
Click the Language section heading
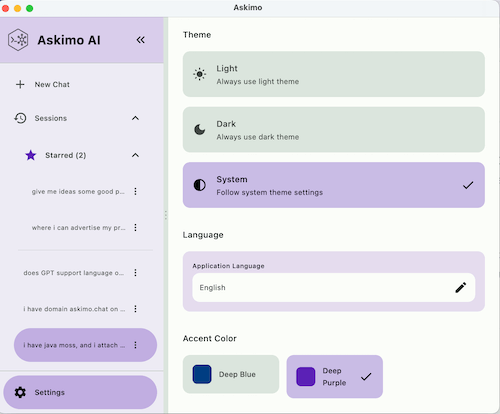point(203,235)
